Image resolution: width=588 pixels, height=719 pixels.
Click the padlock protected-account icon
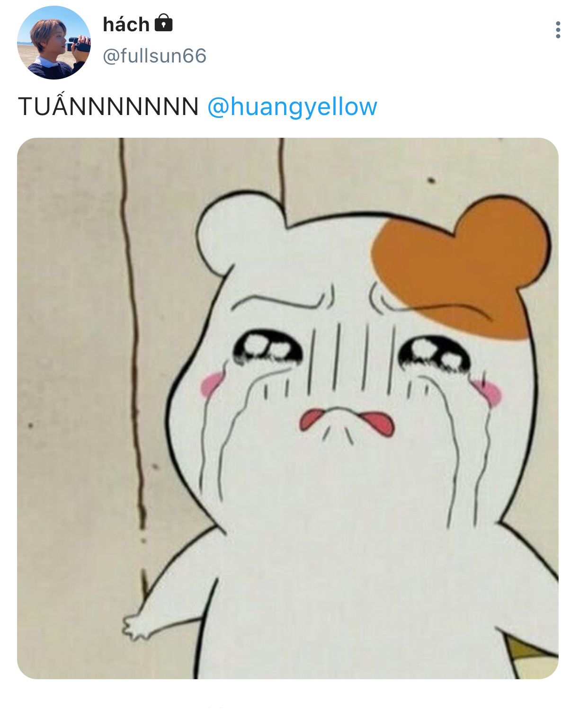pos(163,22)
